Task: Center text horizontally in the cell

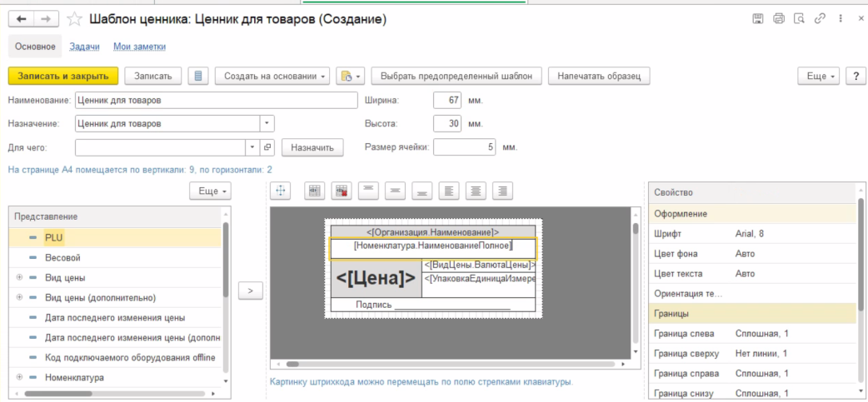Action: [x=475, y=191]
